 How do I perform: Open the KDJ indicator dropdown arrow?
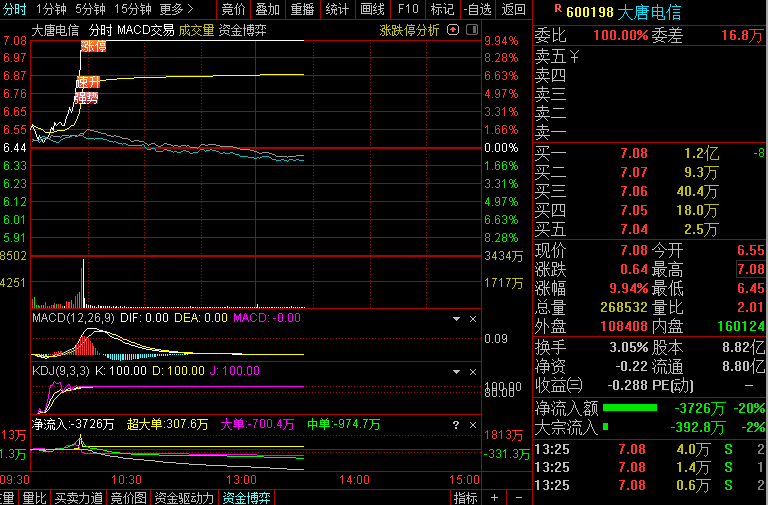pos(456,372)
